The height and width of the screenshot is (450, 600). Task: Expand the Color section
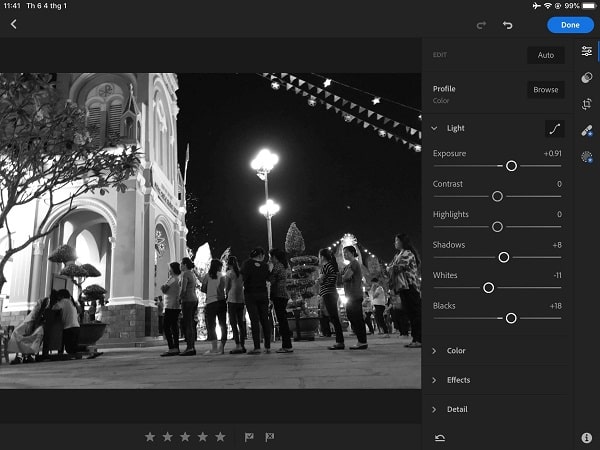(434, 351)
